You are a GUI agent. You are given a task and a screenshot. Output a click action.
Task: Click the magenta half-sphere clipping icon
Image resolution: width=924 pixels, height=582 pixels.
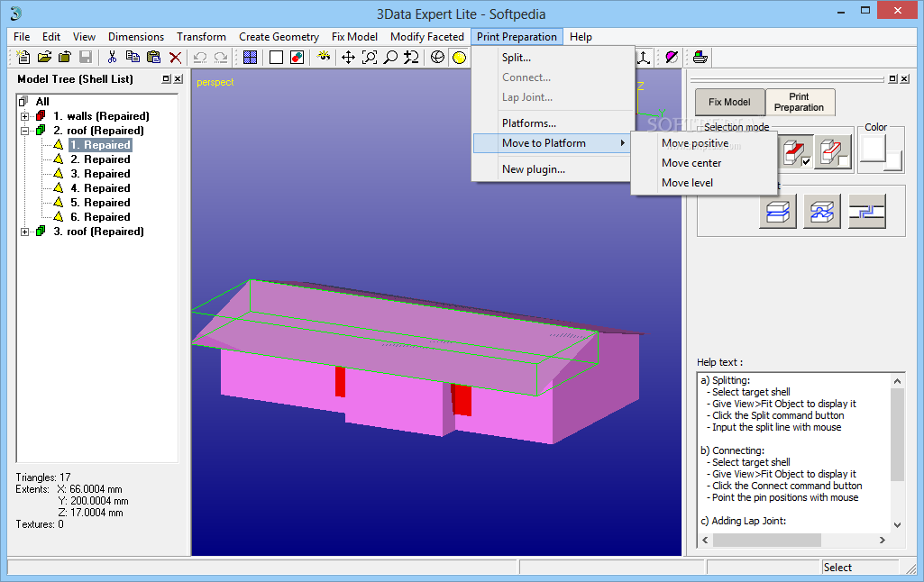click(x=672, y=57)
